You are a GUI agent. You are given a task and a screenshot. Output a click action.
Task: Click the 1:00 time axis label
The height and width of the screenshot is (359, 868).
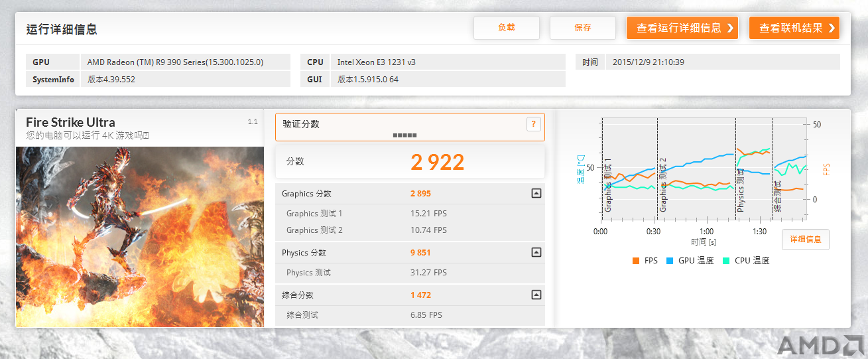pos(706,232)
